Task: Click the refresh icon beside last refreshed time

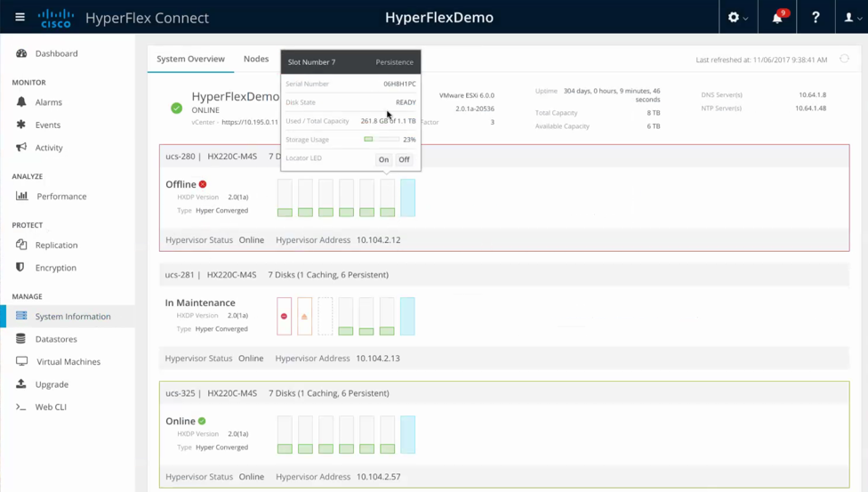Action: click(845, 60)
